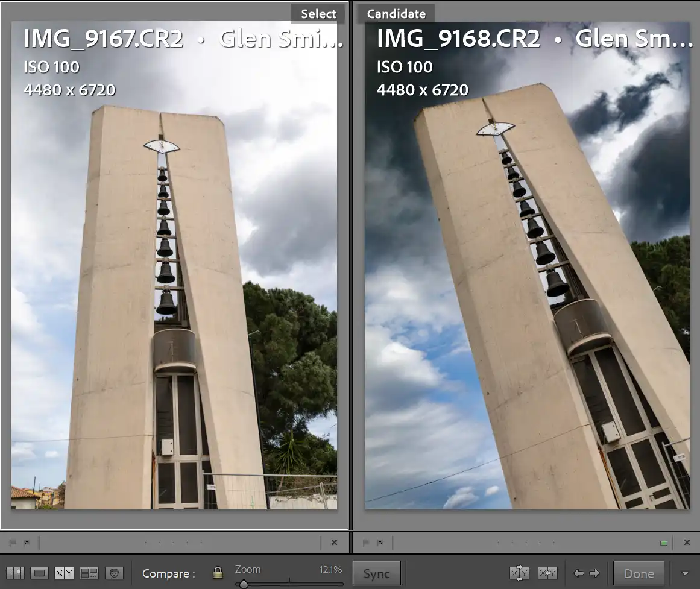The width and height of the screenshot is (700, 589).
Task: Click the Swap select and candidate icon
Action: 519,573
